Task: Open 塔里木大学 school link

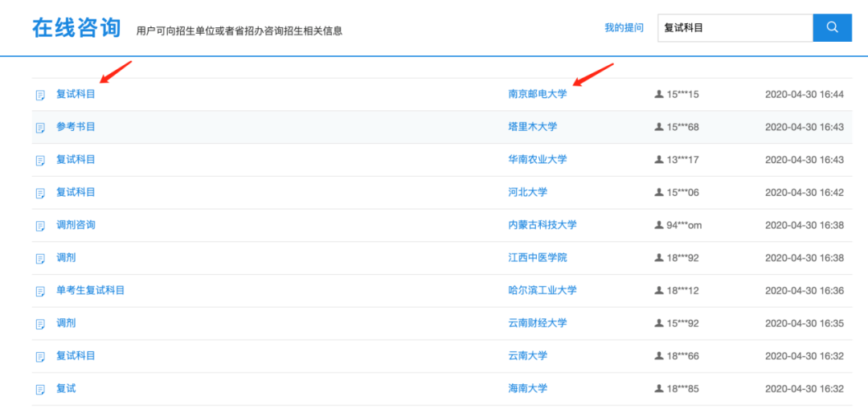Action: coord(532,127)
